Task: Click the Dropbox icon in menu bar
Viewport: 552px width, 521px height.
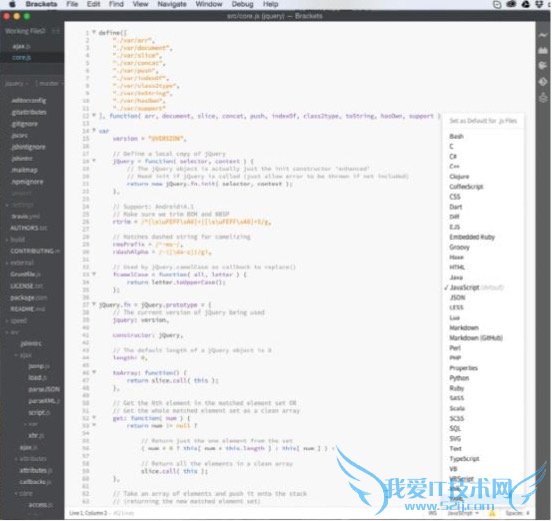Action: (x=539, y=4)
